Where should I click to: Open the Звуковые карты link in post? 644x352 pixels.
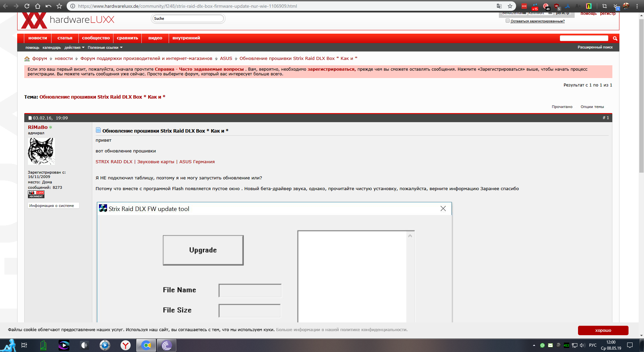pos(156,162)
